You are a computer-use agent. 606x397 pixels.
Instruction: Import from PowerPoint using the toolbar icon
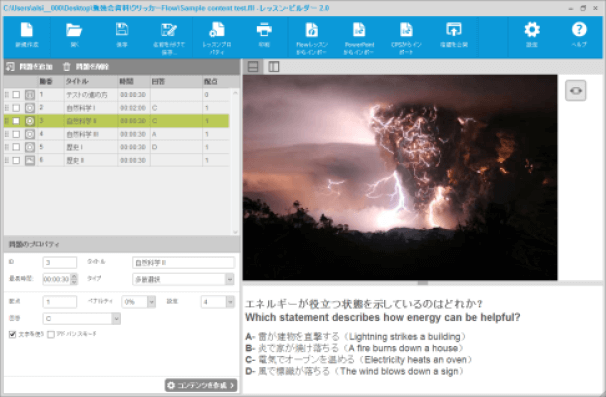click(x=359, y=30)
